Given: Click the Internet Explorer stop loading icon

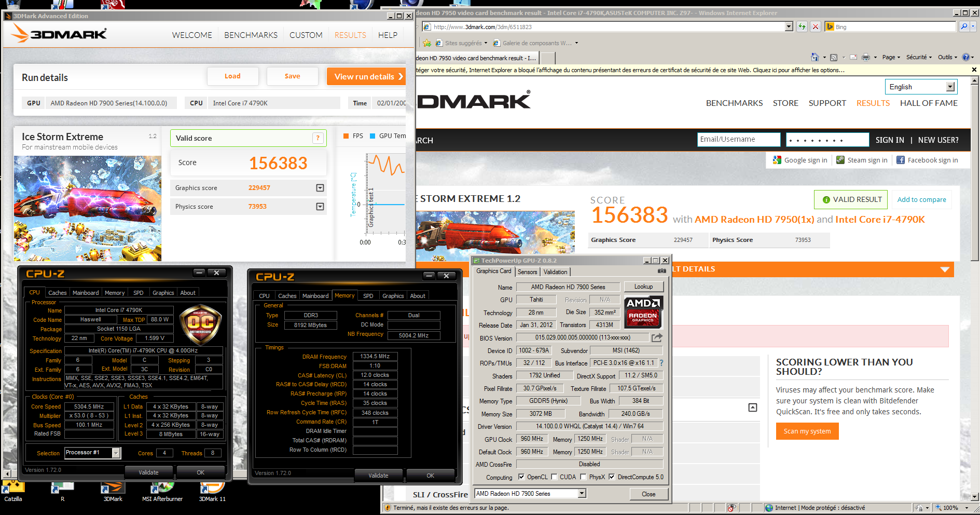Looking at the screenshot, I should 816,26.
